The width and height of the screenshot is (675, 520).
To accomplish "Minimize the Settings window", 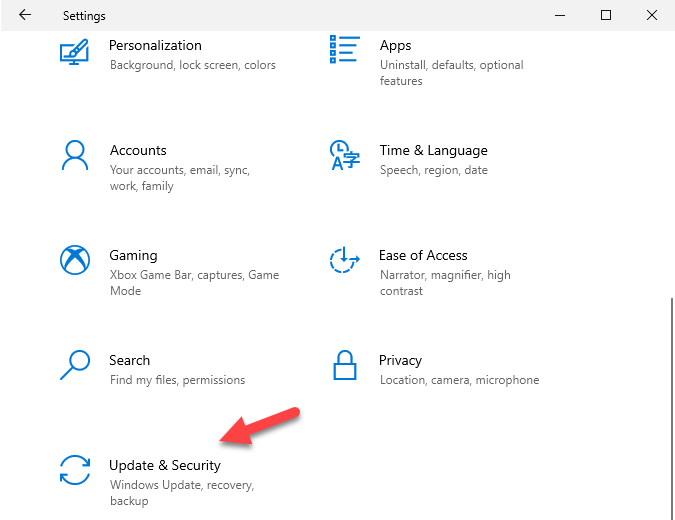I will [560, 15].
